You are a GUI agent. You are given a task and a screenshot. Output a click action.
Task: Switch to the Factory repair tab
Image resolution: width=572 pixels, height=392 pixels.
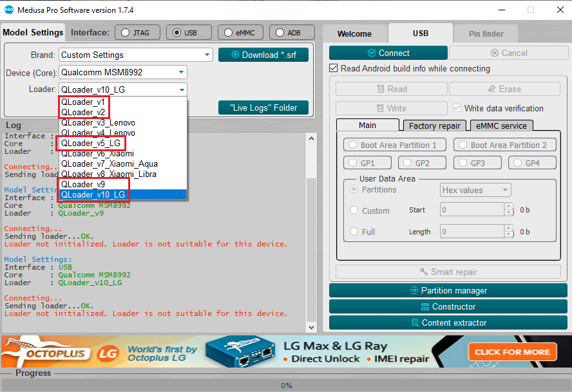click(x=434, y=126)
